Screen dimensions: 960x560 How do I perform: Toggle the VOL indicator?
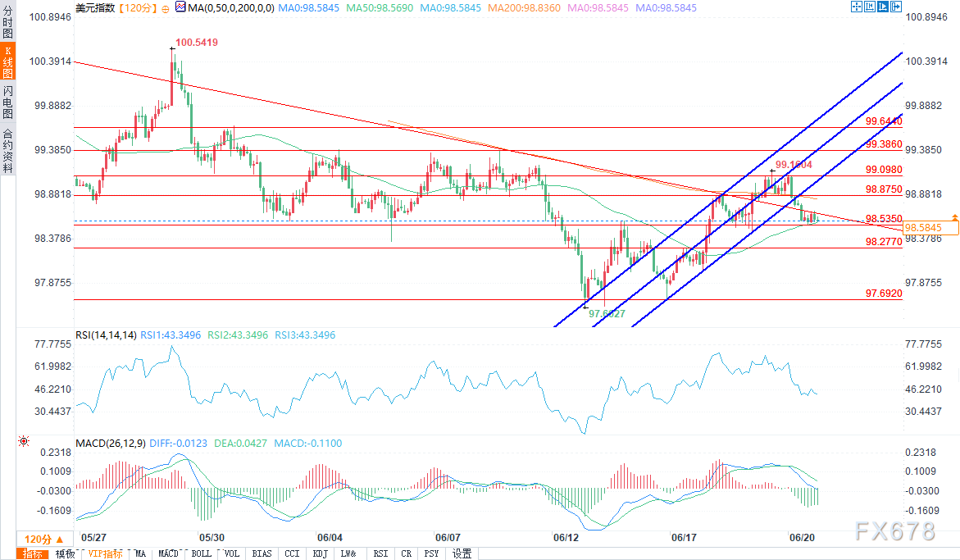tap(232, 553)
